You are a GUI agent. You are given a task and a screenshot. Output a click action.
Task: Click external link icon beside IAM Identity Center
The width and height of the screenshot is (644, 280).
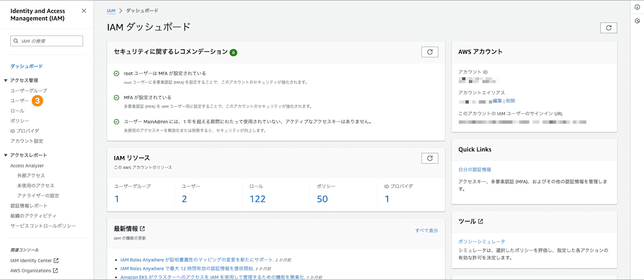click(x=56, y=261)
